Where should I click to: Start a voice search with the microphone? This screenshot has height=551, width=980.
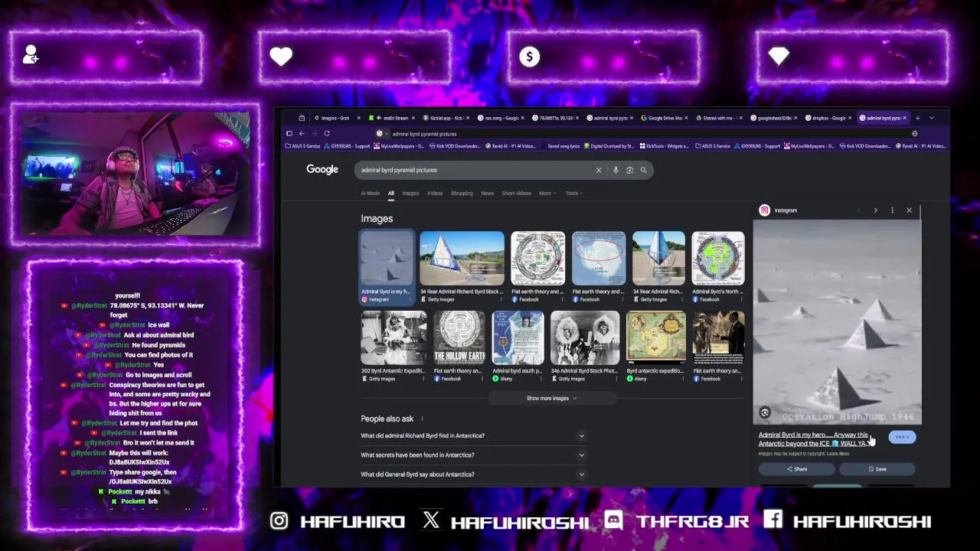point(616,170)
